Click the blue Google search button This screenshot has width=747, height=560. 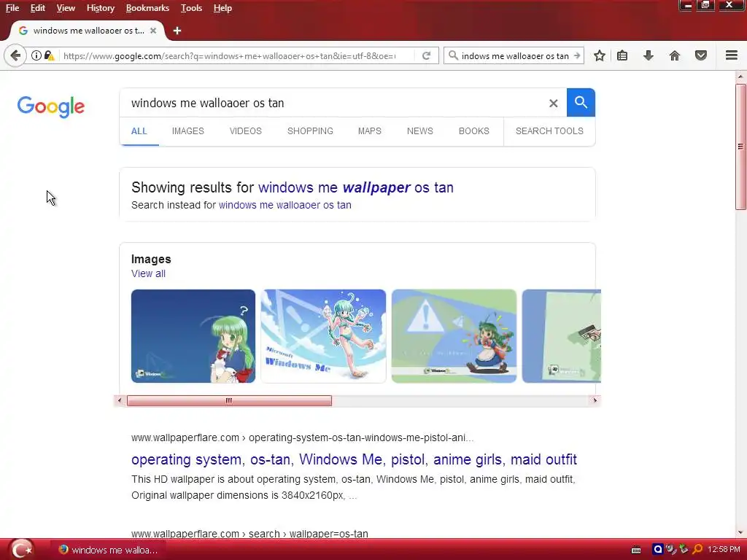581,102
